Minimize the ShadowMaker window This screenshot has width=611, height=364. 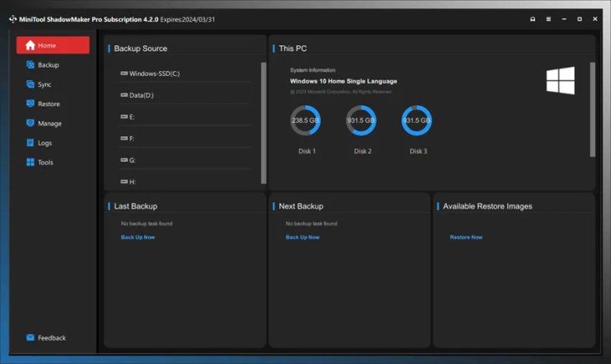click(564, 19)
